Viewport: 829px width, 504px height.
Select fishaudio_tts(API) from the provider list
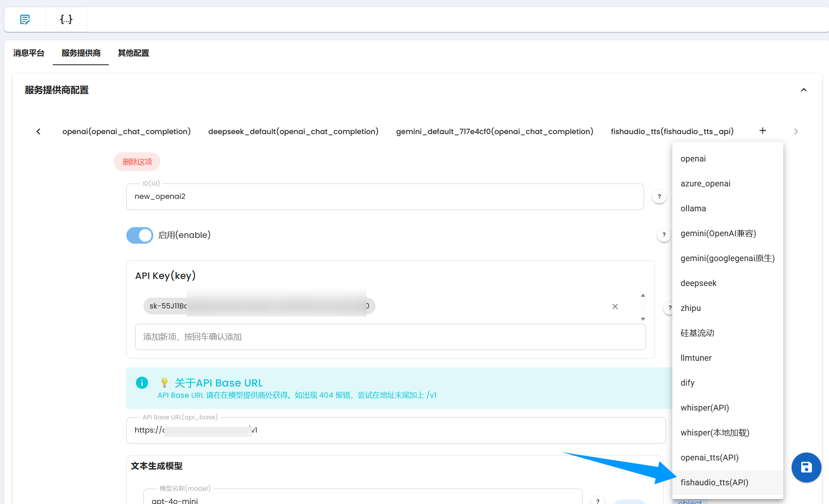tap(714, 482)
